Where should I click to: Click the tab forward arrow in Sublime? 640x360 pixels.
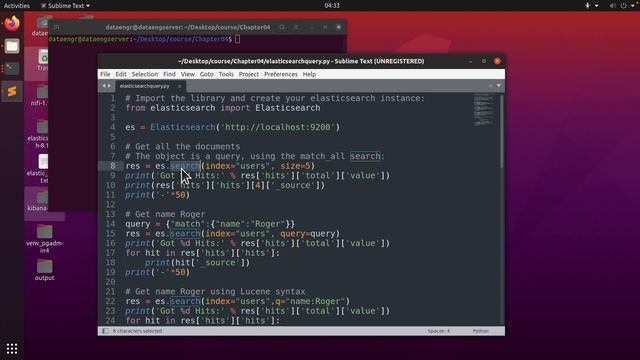click(x=109, y=86)
